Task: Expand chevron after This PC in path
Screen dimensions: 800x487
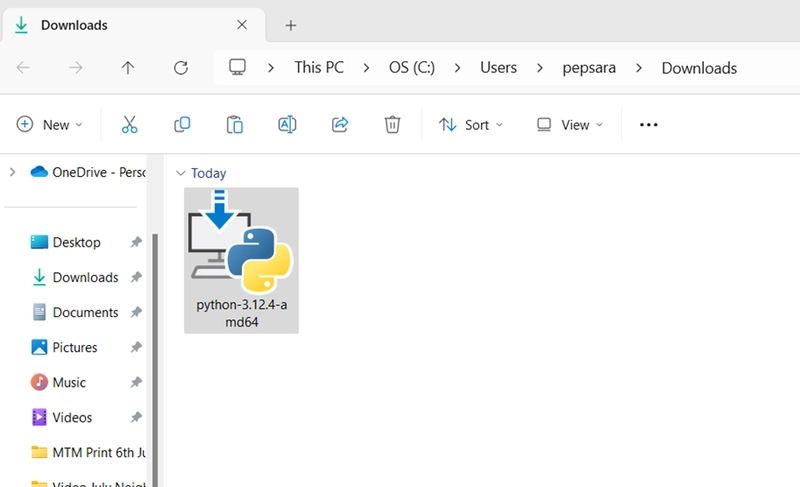Action: click(x=366, y=68)
